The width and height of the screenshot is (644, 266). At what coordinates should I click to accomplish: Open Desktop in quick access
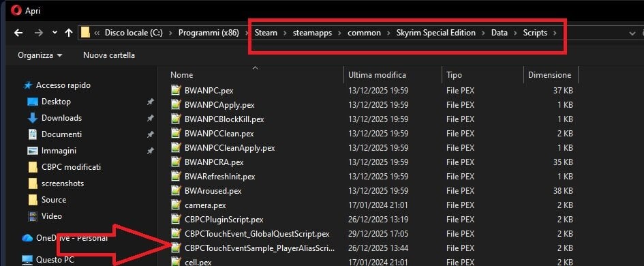point(56,102)
